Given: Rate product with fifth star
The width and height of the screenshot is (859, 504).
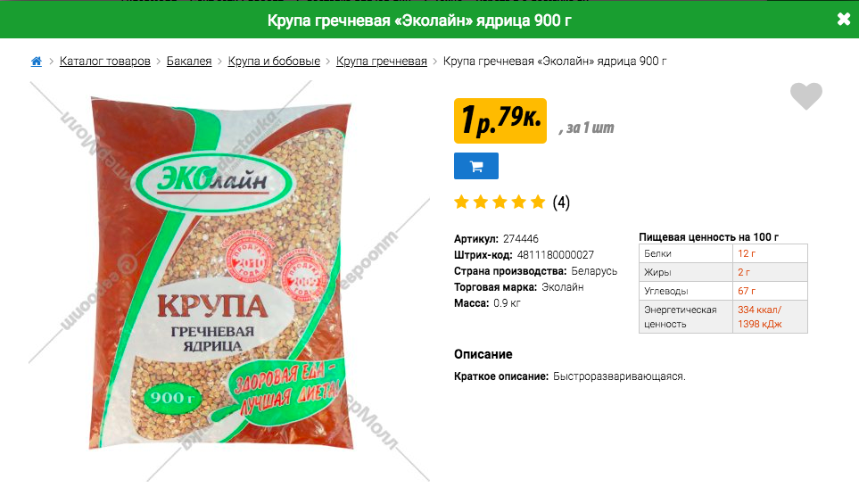Looking at the screenshot, I should point(538,202).
